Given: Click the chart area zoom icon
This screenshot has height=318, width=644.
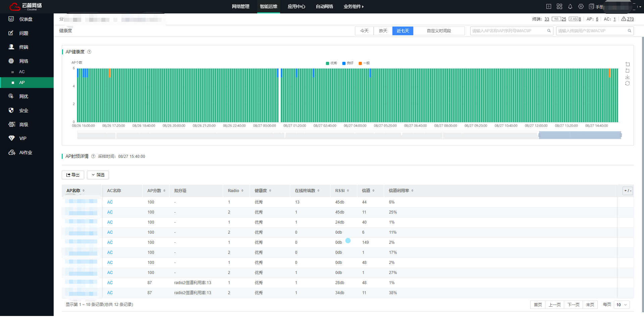Looking at the screenshot, I should coord(627,64).
